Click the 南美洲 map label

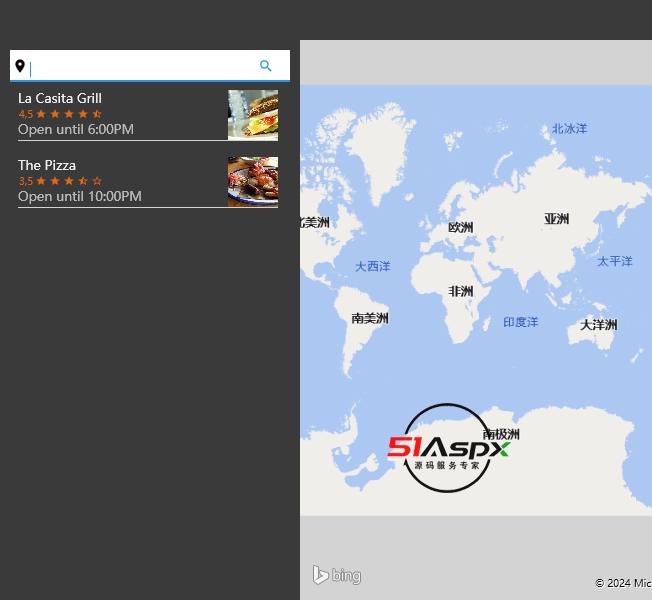370,319
